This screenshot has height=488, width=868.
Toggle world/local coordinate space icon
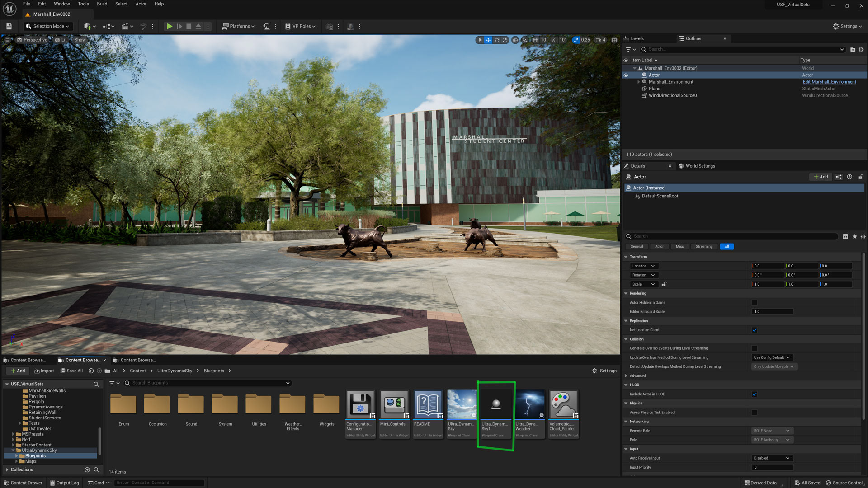pos(515,40)
